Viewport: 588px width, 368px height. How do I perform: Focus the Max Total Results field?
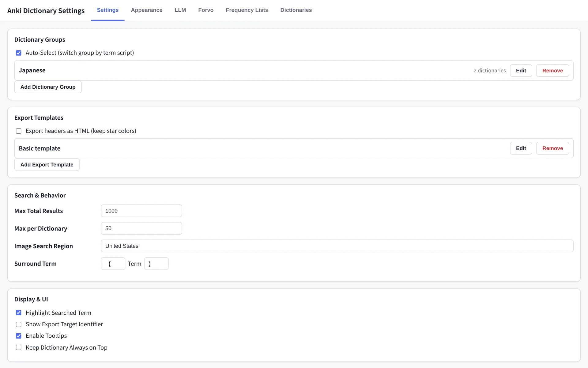[141, 211]
